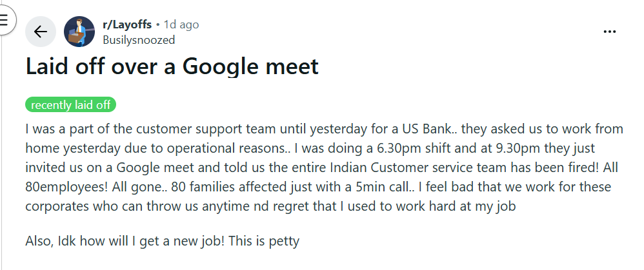Open the Busilysnoozed user profile
This screenshot has height=270, width=644.
(x=139, y=40)
